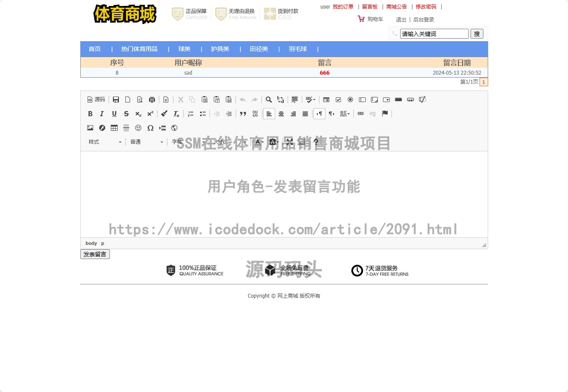
Task: Insert an Anchor flag icon
Action: point(385,114)
